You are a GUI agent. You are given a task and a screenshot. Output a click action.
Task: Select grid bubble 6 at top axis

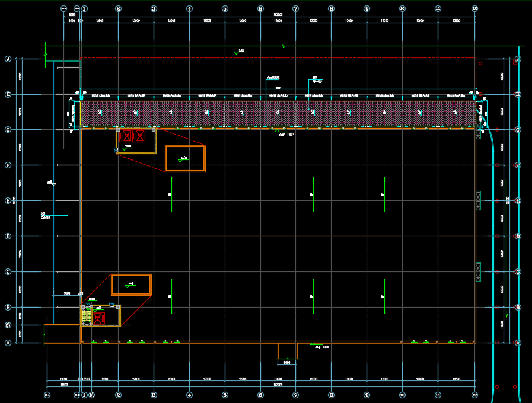click(260, 9)
